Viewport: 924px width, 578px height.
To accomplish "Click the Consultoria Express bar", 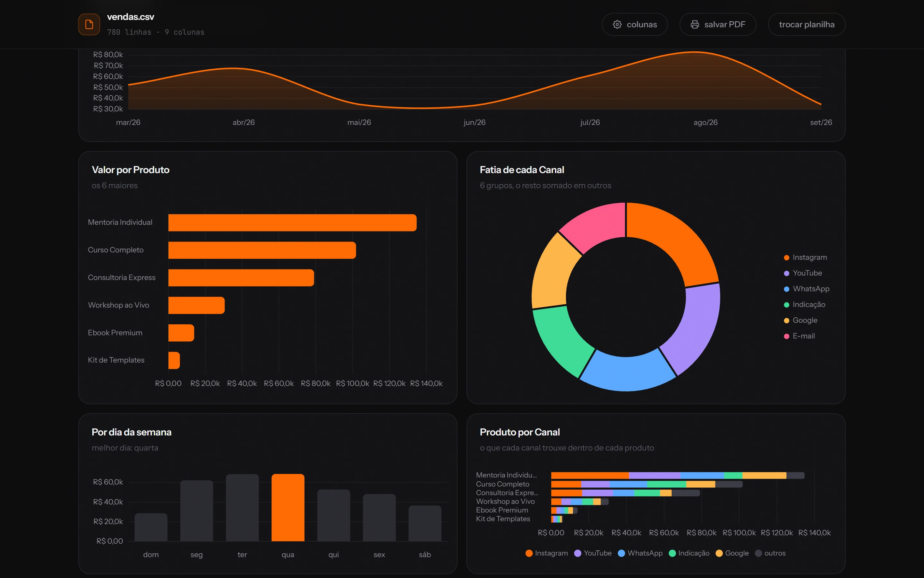I will [241, 277].
